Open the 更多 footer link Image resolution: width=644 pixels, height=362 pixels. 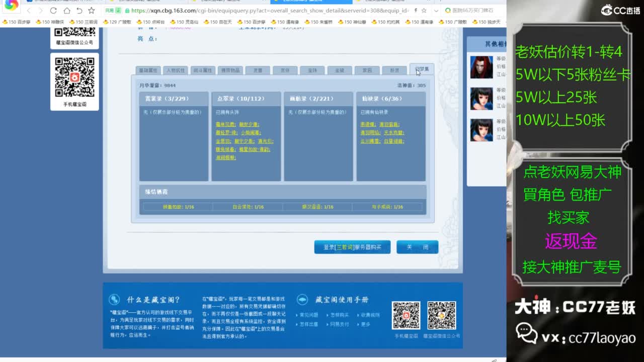tap(365, 324)
